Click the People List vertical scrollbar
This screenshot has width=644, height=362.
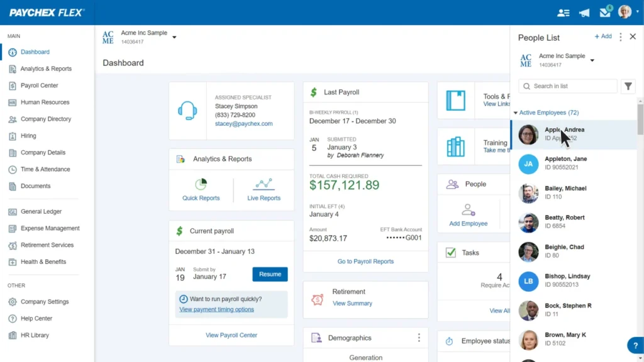pos(640,119)
